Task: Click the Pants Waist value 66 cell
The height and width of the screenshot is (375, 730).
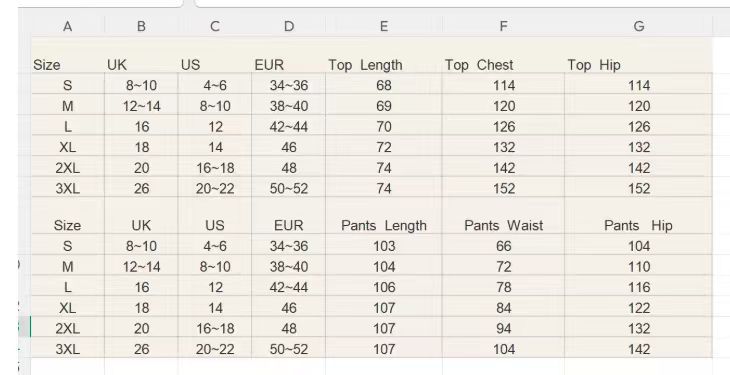Action: (503, 246)
